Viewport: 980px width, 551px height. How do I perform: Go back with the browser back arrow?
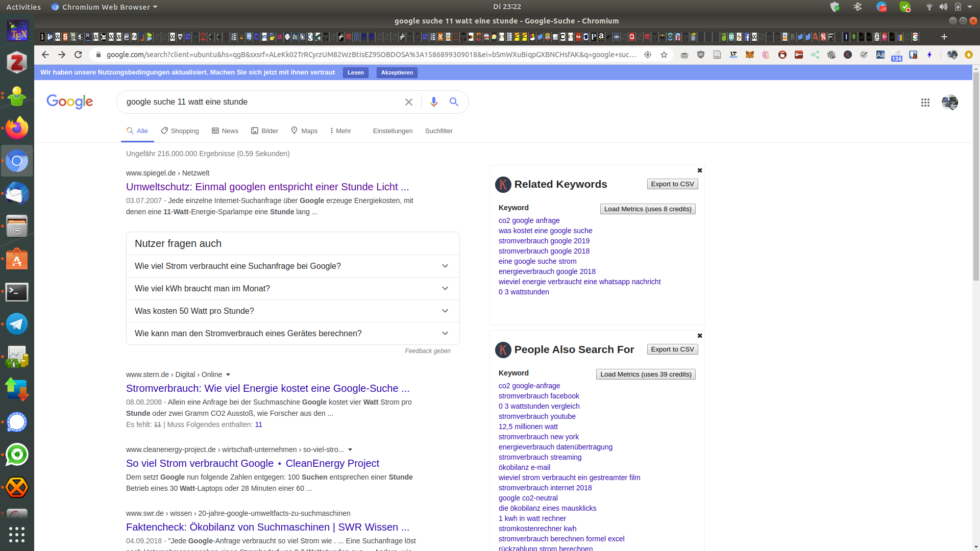click(x=45, y=55)
